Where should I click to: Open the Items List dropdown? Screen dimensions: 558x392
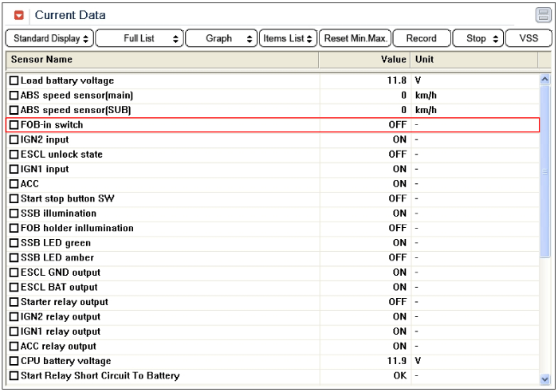288,38
